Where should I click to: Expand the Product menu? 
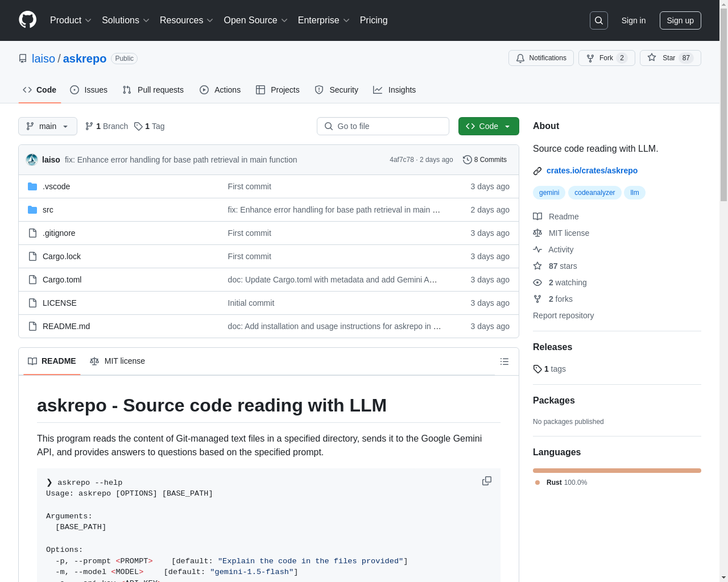71,20
